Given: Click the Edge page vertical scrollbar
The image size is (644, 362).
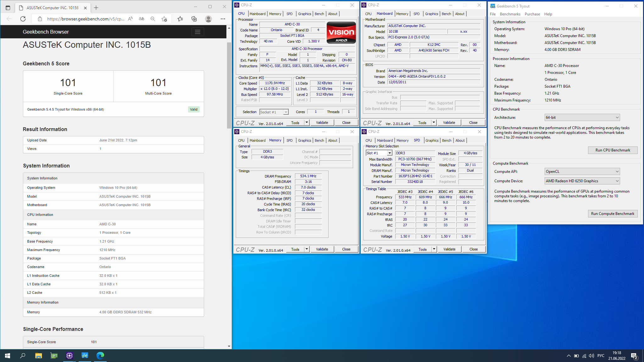Looking at the screenshot, I should click(229, 85).
